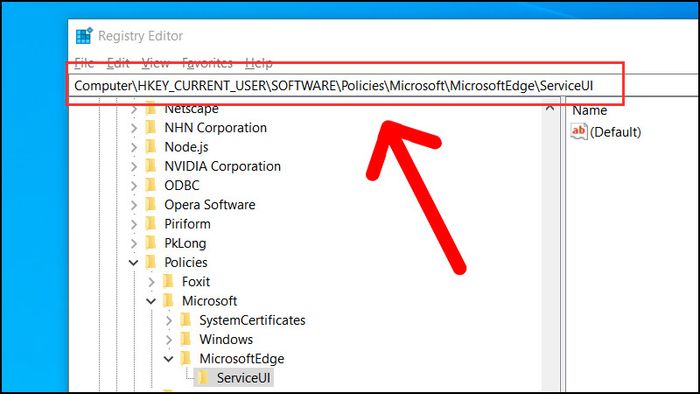Select the (Default) value name

pyautogui.click(x=616, y=132)
